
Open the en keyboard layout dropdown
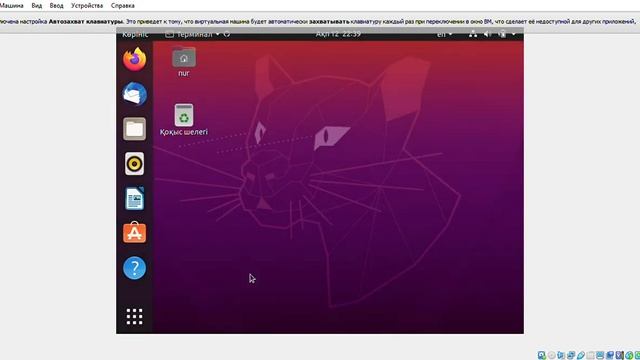(444, 34)
